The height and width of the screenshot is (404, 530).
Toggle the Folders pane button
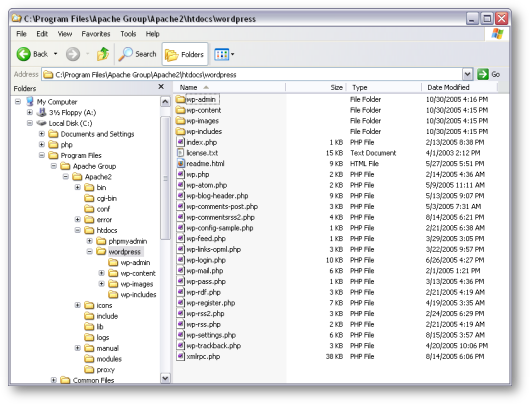(185, 54)
